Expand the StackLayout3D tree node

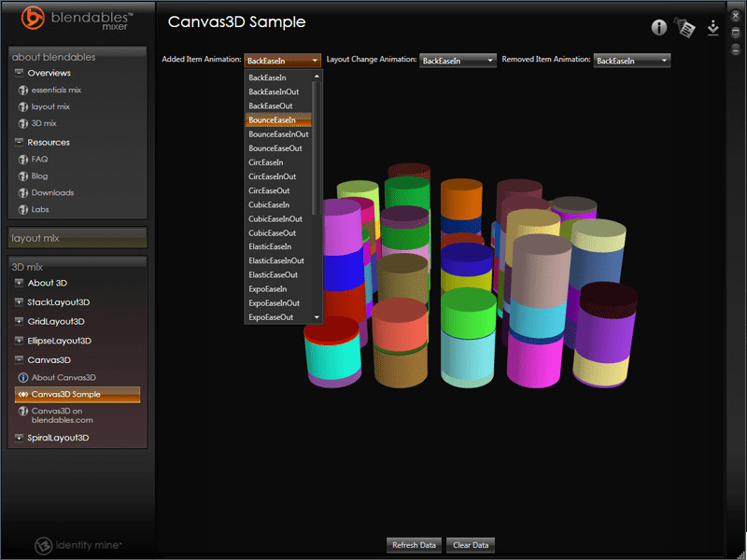20,302
